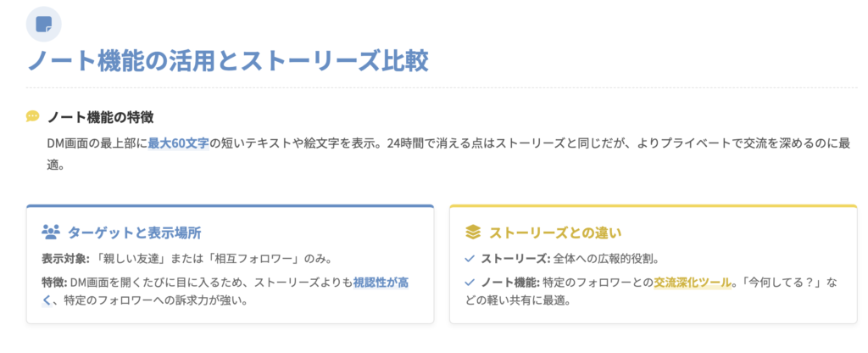Click the 「今何してる？」 quoted text
This screenshot has height=353, width=868.
click(x=785, y=282)
